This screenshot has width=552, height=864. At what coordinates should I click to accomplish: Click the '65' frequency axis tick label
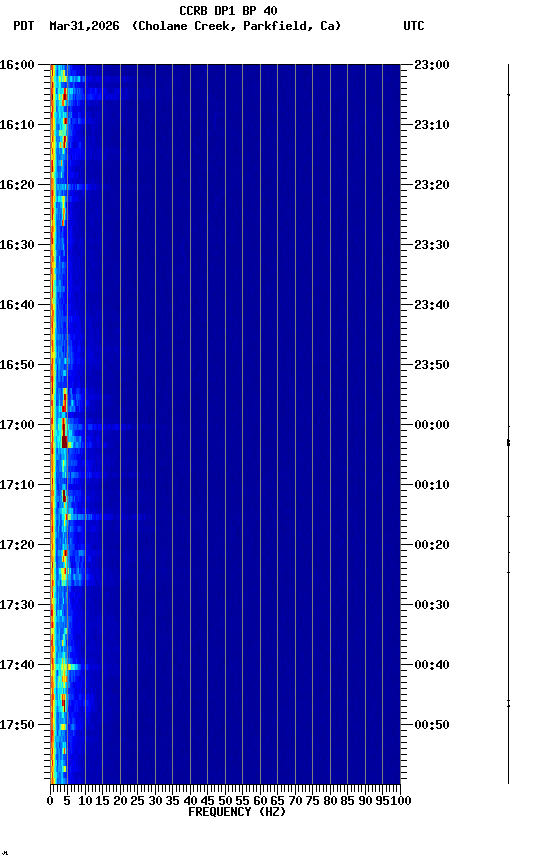(278, 802)
